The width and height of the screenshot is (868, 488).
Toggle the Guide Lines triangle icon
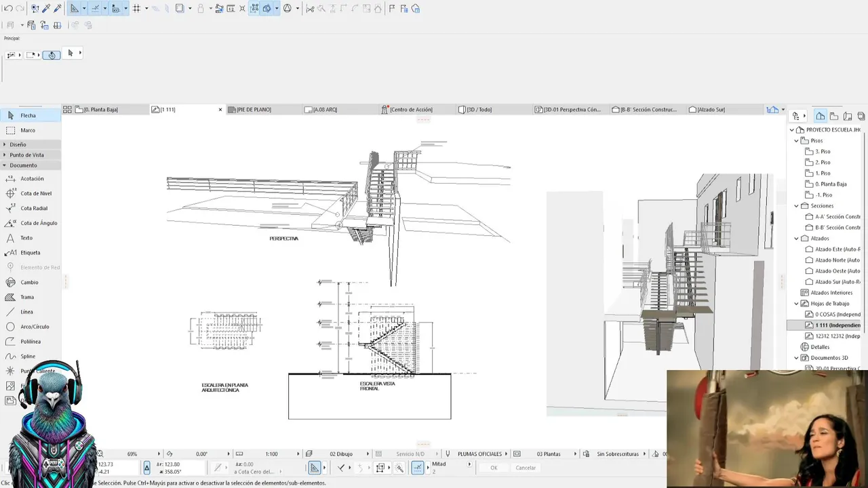point(75,9)
